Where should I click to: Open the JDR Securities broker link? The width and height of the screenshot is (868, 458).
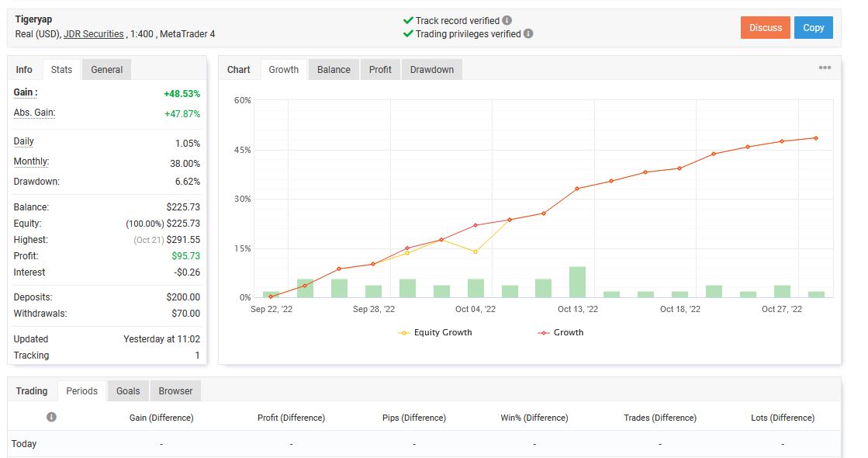[94, 34]
